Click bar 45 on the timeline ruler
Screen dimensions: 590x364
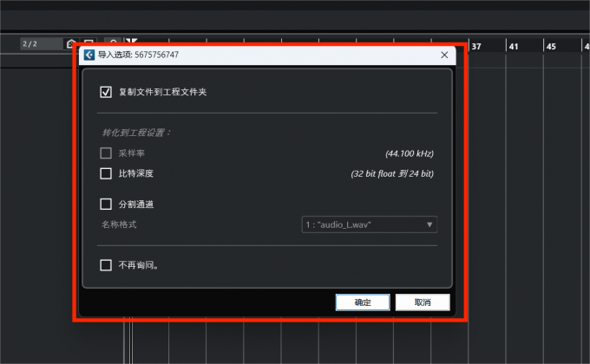(x=551, y=47)
